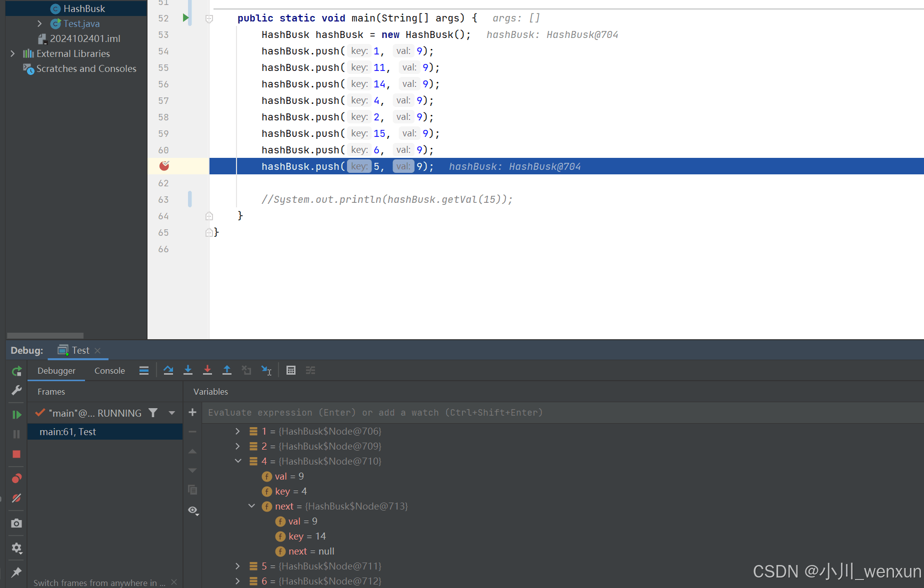Open Test.java in the project tree
The image size is (924, 588).
coord(81,23)
